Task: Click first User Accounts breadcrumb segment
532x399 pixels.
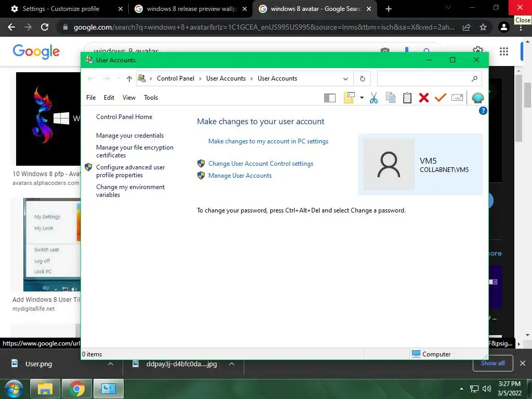Action: [x=226, y=78]
